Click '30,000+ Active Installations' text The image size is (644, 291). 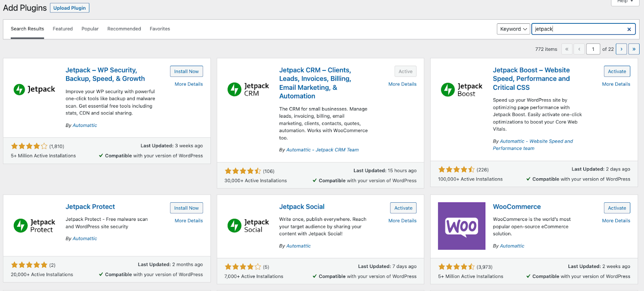point(256,181)
